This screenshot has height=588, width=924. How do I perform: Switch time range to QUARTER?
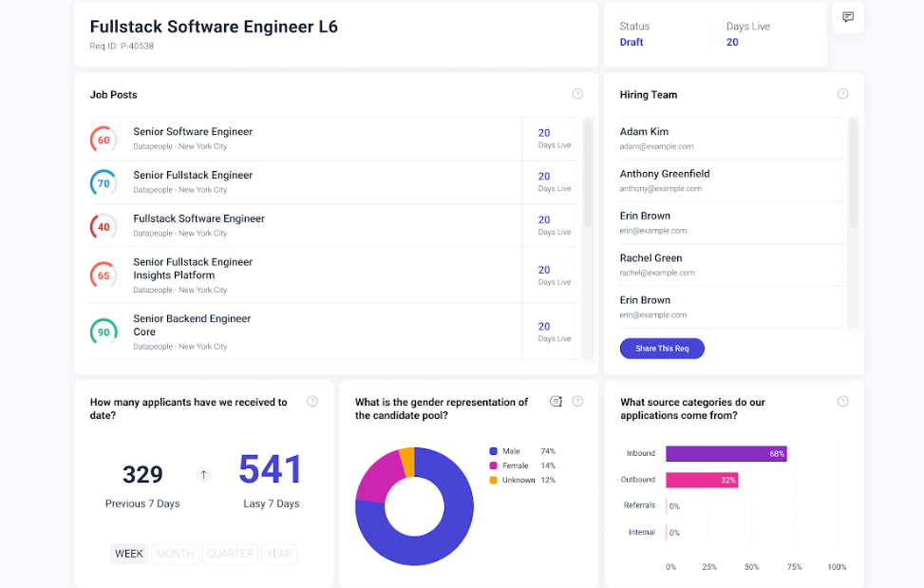point(230,554)
